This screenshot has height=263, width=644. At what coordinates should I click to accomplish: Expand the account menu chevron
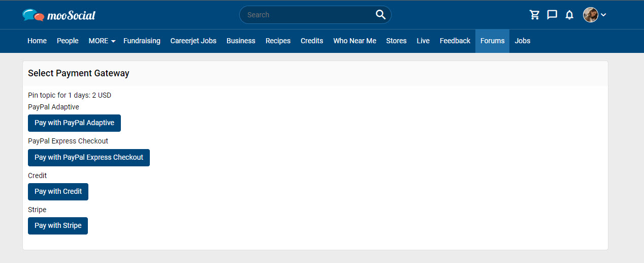pyautogui.click(x=603, y=15)
